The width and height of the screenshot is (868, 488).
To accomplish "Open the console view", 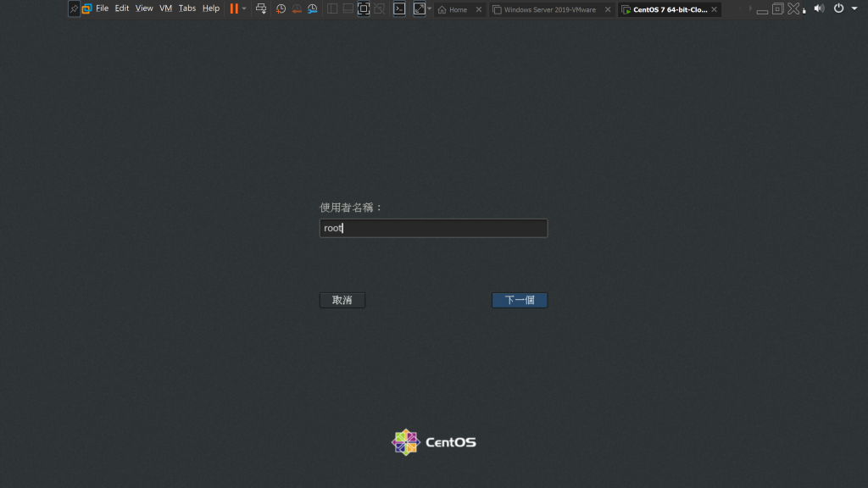I will [398, 8].
